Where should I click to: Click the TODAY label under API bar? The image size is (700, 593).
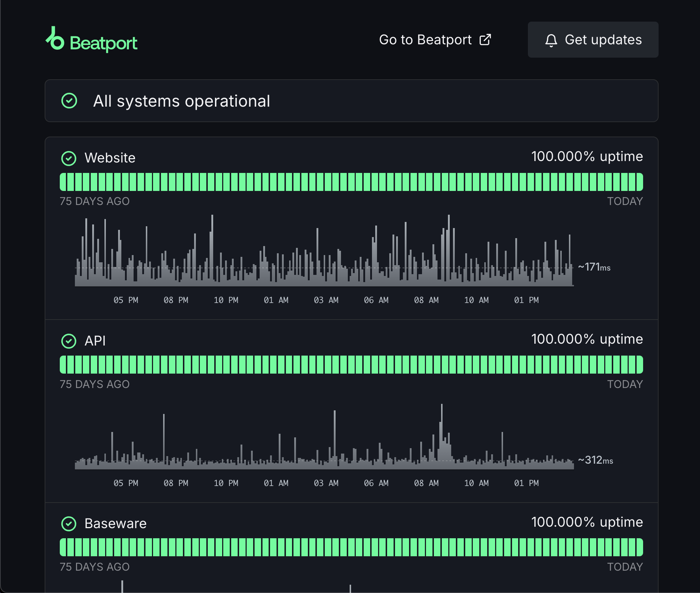[625, 384]
